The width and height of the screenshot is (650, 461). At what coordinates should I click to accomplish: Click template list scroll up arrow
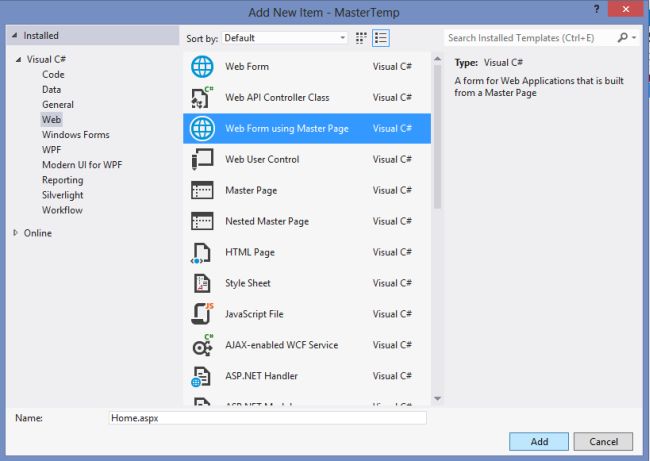[x=437, y=59]
